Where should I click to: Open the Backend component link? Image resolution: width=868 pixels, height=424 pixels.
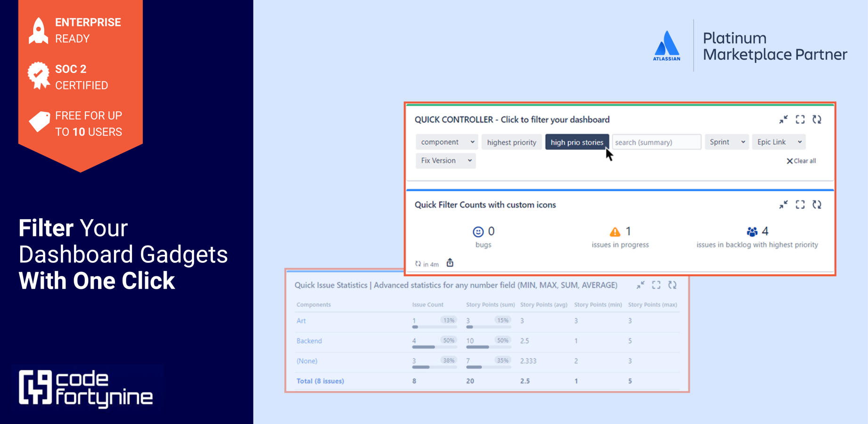point(309,341)
